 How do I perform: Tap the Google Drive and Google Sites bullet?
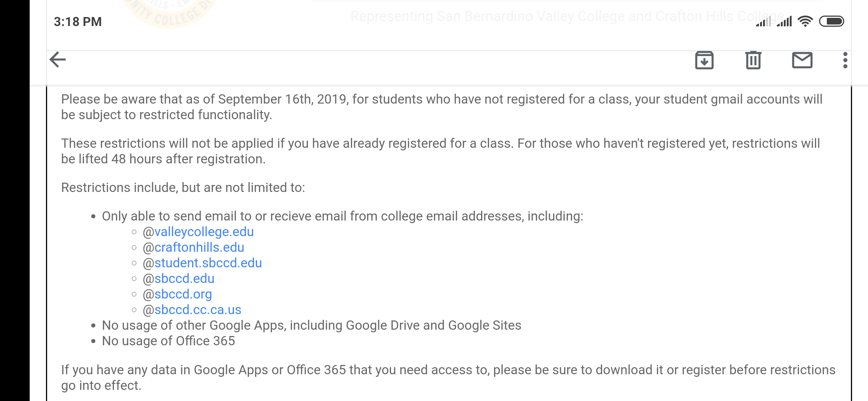tap(312, 325)
